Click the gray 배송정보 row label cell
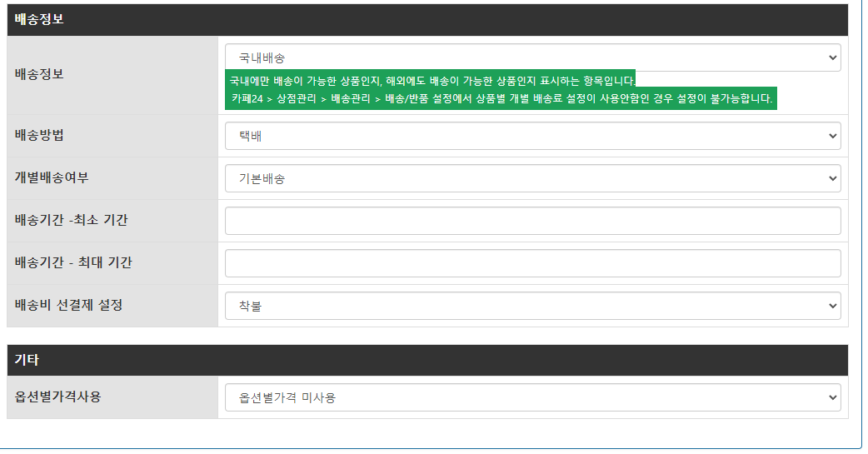The height and width of the screenshot is (454, 868). 112,74
